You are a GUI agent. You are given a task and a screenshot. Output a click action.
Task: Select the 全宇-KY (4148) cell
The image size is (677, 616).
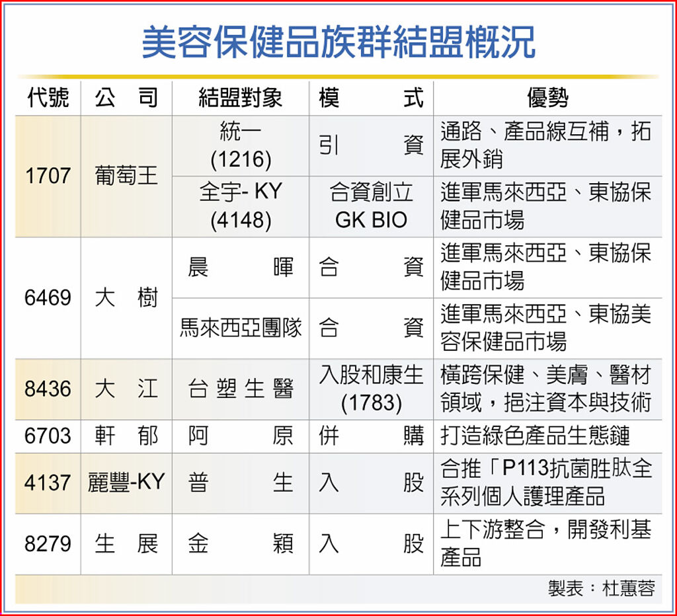pos(241,206)
